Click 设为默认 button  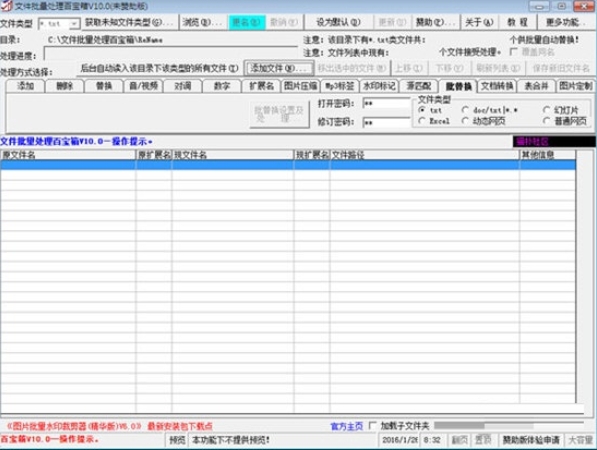(338, 22)
